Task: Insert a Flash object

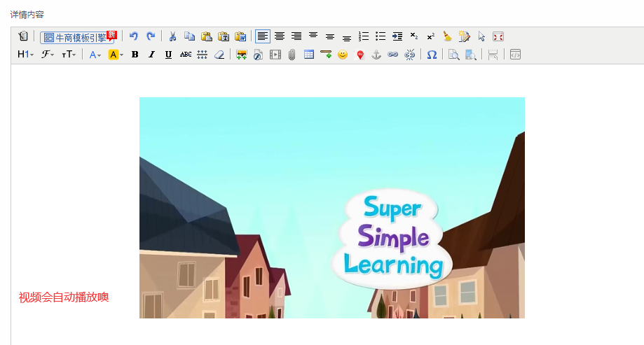Action: [259, 55]
